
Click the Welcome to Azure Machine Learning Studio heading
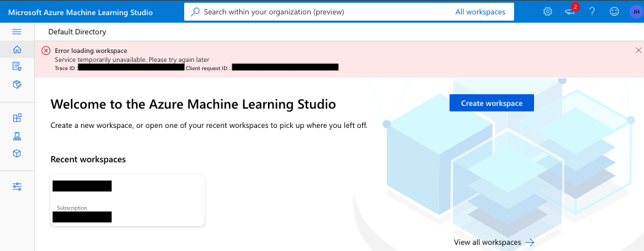193,105
